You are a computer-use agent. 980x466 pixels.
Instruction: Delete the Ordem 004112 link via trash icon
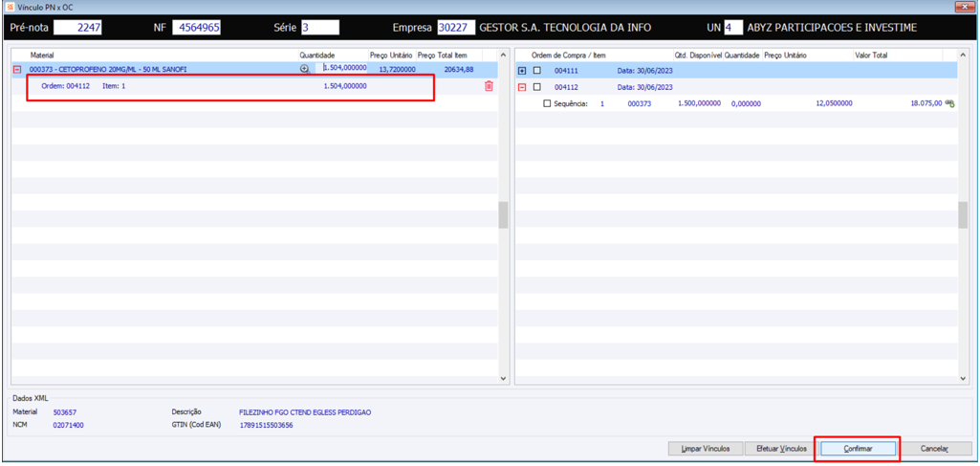489,86
